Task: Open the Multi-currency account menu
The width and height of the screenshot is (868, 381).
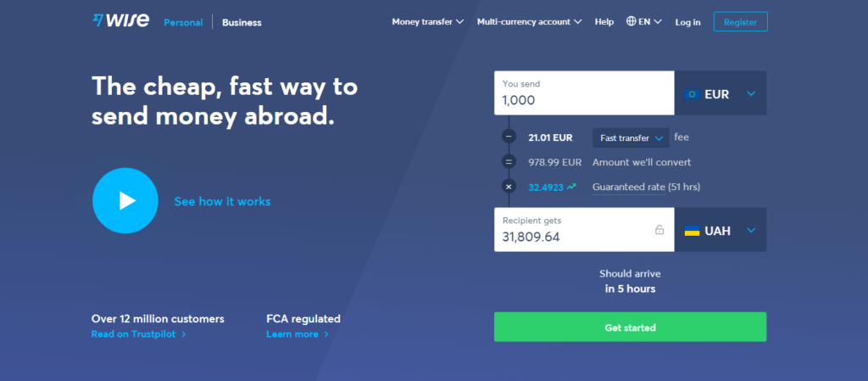Action: pyautogui.click(x=529, y=21)
